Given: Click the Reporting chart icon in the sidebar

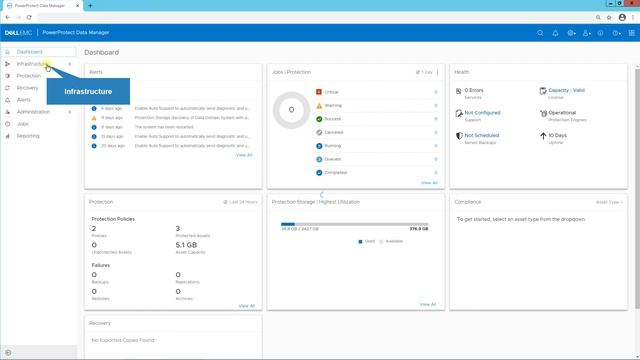Looking at the screenshot, I should (x=7, y=136).
